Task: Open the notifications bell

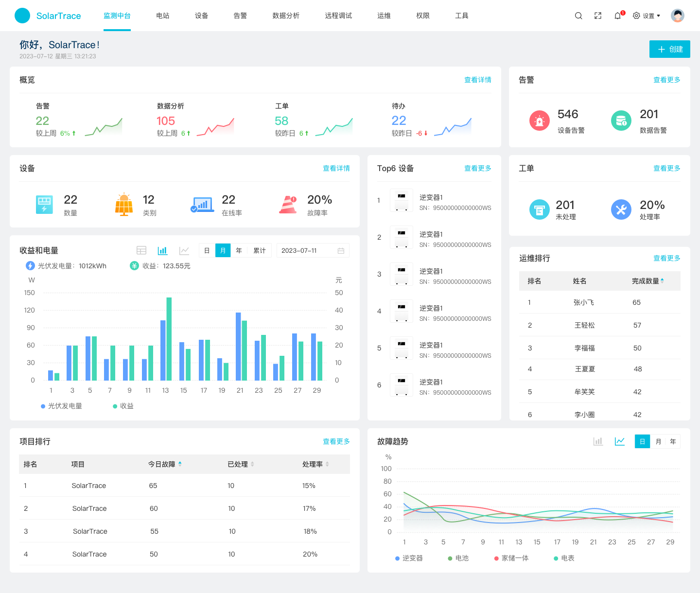Action: click(x=617, y=16)
